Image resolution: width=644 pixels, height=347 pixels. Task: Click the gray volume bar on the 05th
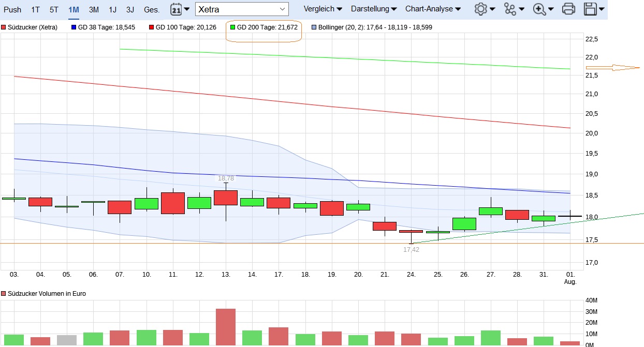pyautogui.click(x=67, y=340)
